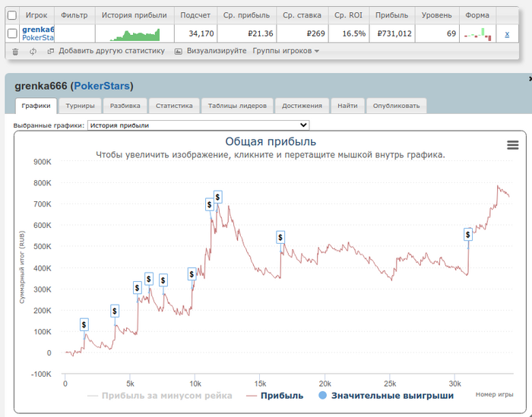Screen dimensions: 532x417
Task: Click the trash delete icon
Action: point(15,52)
